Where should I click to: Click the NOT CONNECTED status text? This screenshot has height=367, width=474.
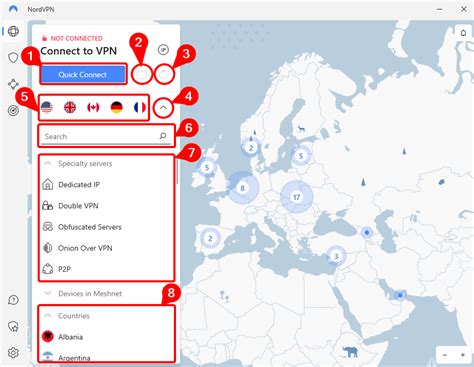(77, 38)
